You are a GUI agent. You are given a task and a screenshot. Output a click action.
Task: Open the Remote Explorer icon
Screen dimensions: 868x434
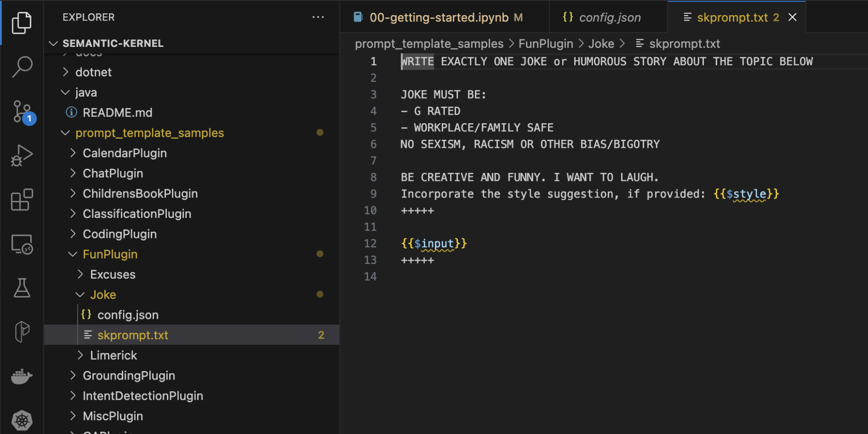[x=22, y=244]
